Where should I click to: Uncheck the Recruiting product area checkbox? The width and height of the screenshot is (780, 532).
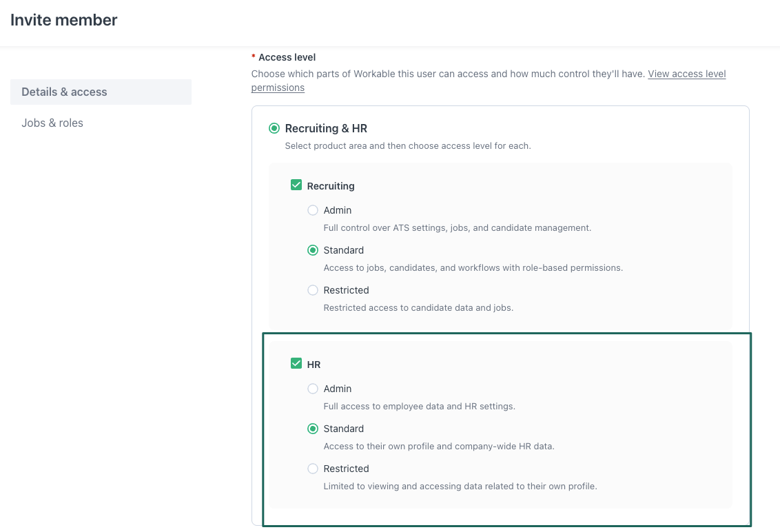click(296, 185)
